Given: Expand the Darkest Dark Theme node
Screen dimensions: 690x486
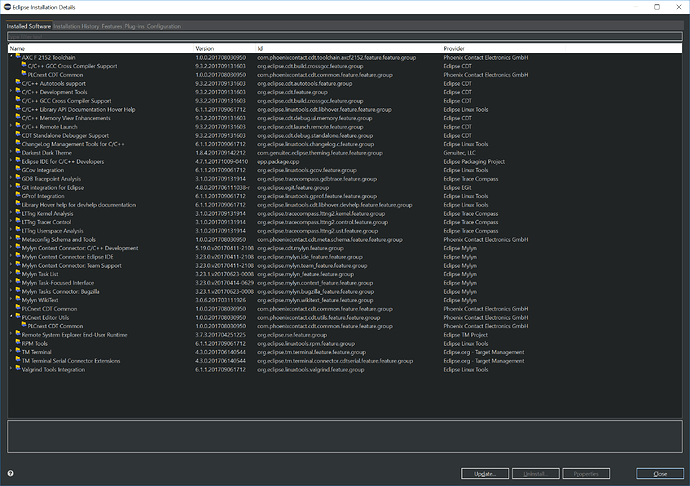Looking at the screenshot, I should tap(11, 152).
